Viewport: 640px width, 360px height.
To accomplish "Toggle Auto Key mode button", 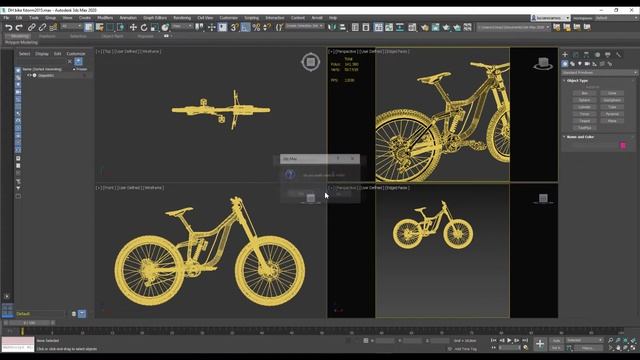I will click(x=556, y=340).
